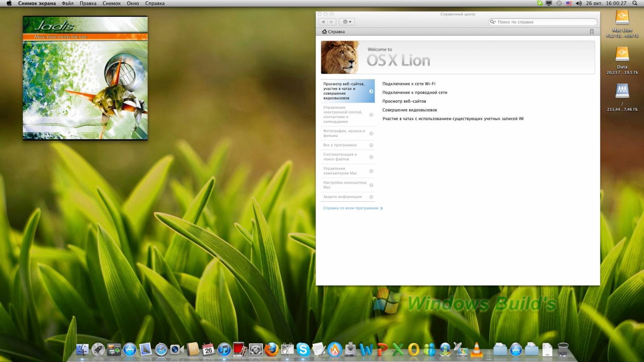
Task: Open Подключение к сети Wi-Fi article
Action: tap(409, 84)
